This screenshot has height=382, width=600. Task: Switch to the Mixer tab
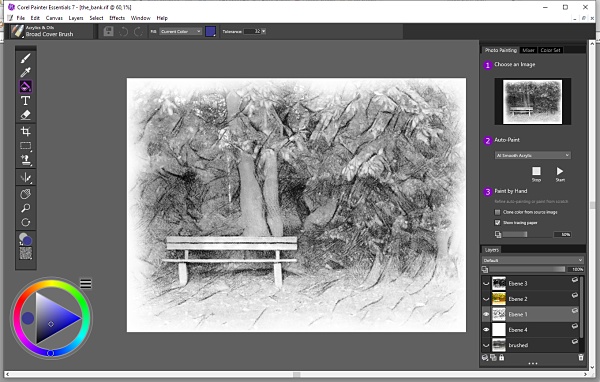(528, 50)
